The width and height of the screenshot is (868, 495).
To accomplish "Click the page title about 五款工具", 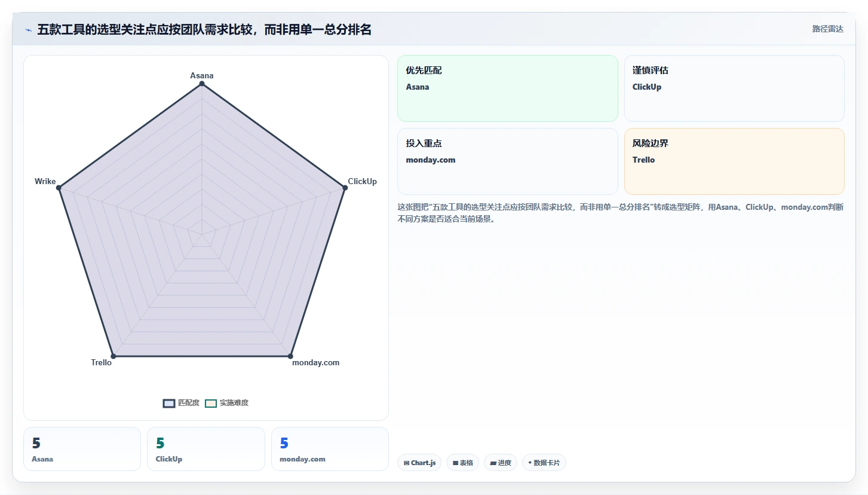I will tap(204, 29).
